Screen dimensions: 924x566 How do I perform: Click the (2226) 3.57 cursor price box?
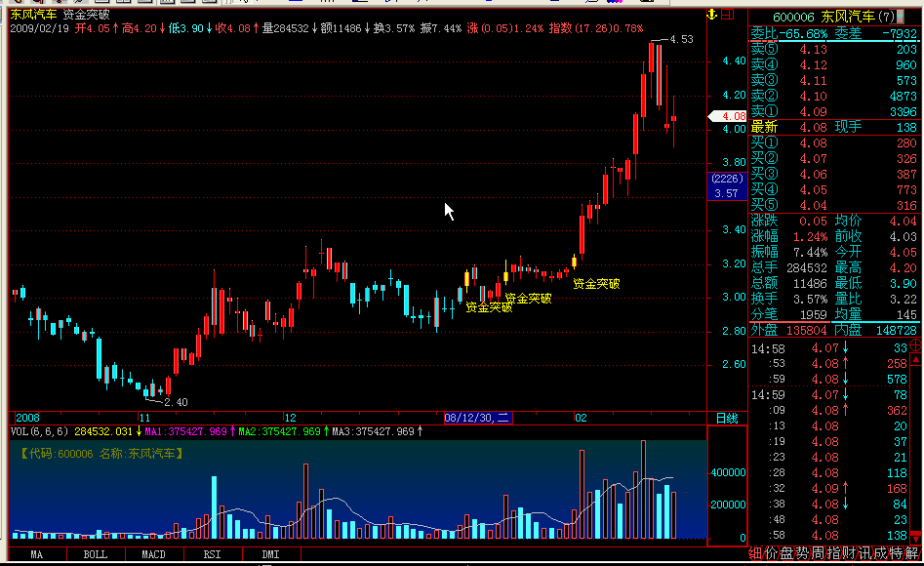[x=727, y=185]
